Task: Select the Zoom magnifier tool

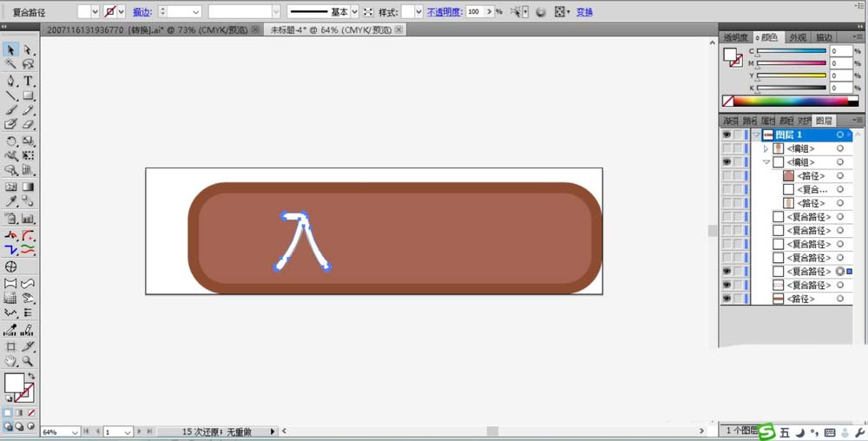Action: 28,361
